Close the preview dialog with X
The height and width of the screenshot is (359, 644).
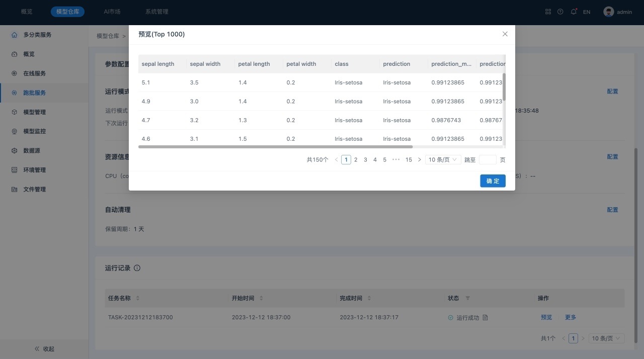tap(505, 34)
